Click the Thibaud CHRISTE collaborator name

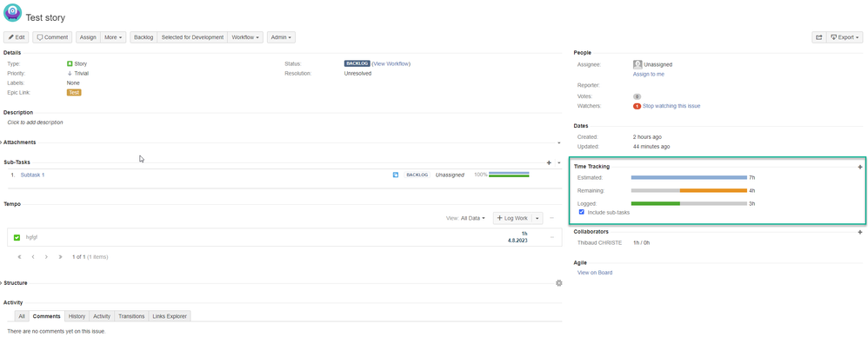(x=599, y=242)
